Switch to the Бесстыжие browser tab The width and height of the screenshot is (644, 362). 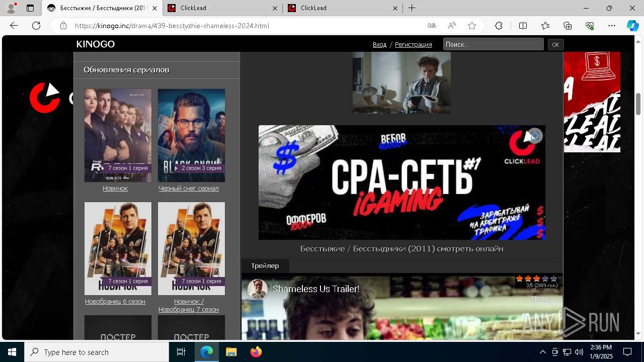[x=102, y=8]
